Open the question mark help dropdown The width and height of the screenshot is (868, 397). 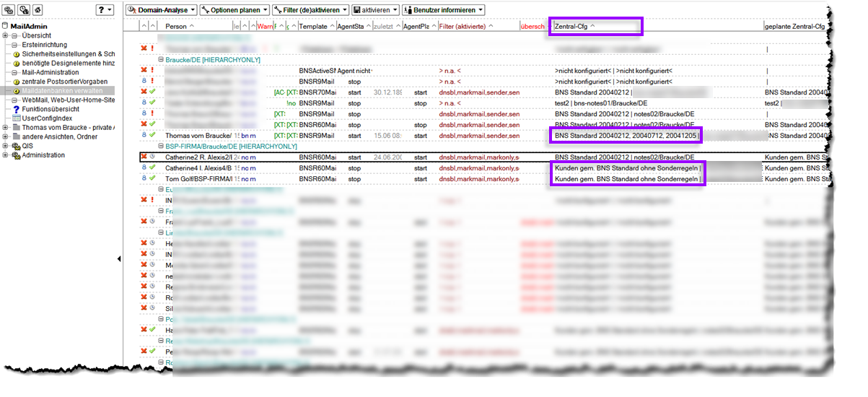coord(105,10)
